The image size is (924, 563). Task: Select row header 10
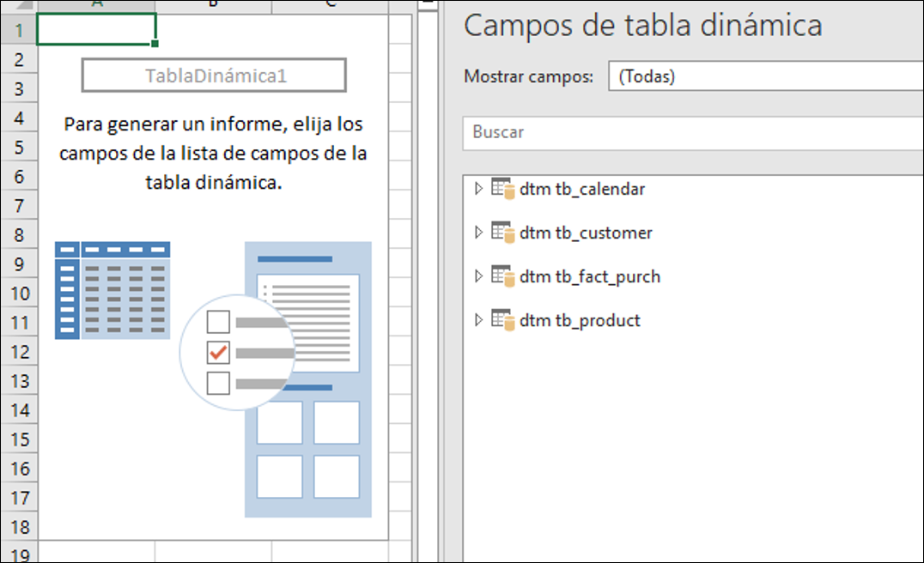[20, 294]
